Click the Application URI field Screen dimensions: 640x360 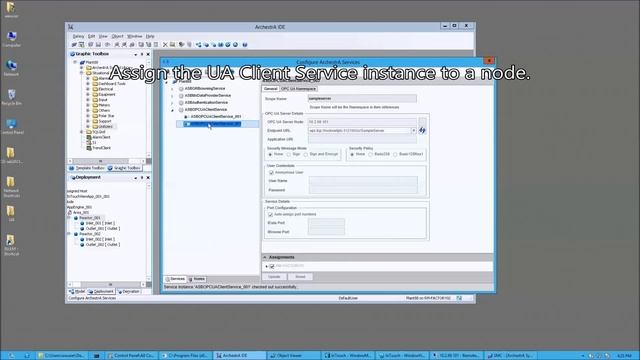click(x=362, y=140)
